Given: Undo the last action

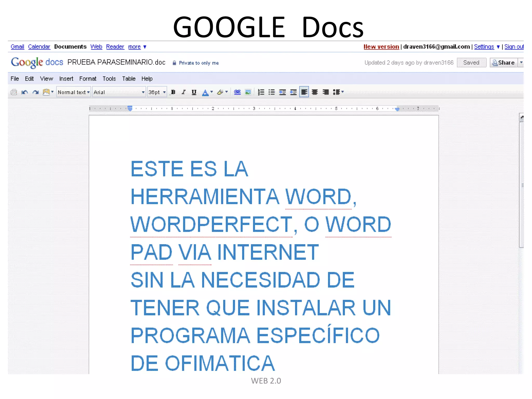Looking at the screenshot, I should pyautogui.click(x=25, y=92).
